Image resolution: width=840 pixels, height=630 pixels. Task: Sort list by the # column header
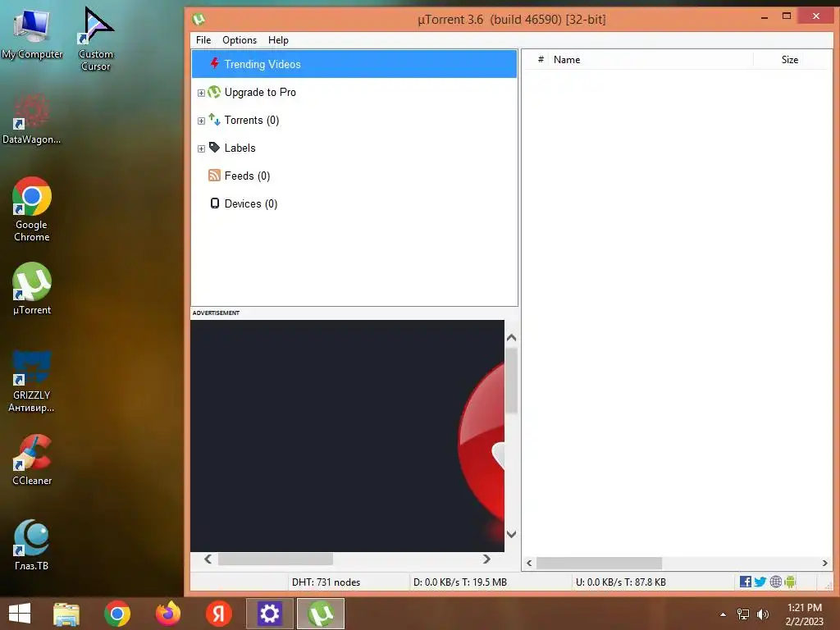pyautogui.click(x=541, y=59)
